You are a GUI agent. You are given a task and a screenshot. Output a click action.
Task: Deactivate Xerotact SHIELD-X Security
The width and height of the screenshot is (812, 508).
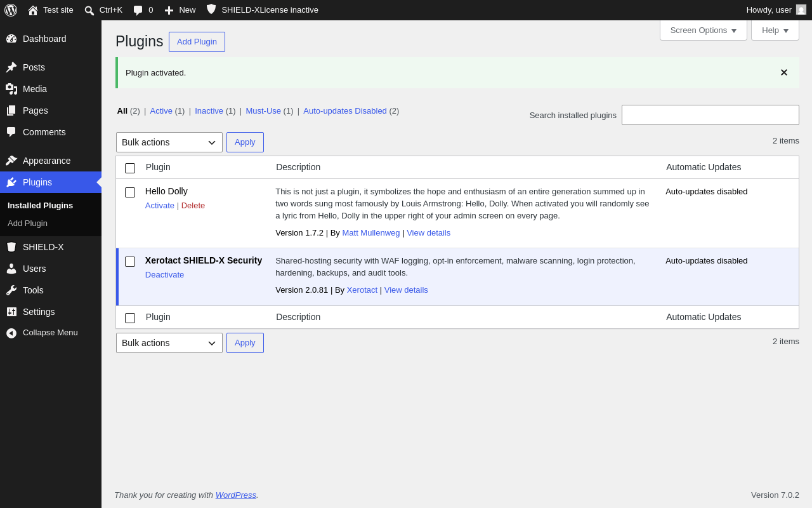[x=164, y=274]
